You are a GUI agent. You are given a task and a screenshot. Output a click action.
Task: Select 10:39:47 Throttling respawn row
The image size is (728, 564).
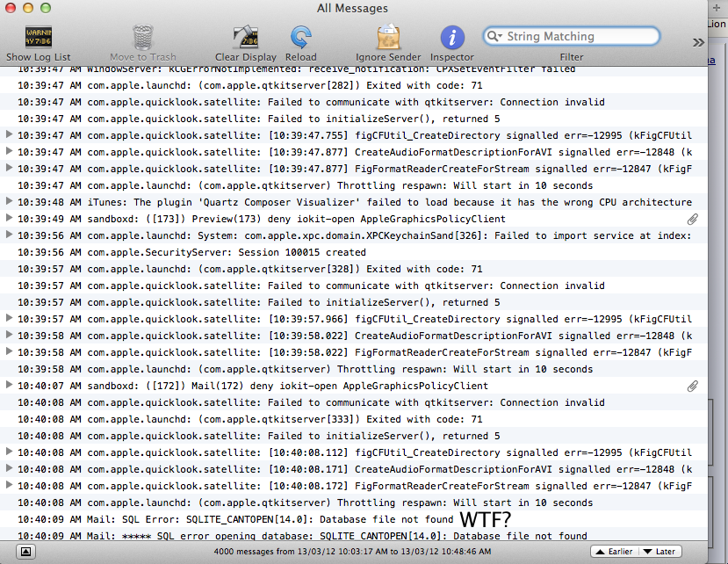coord(354,186)
